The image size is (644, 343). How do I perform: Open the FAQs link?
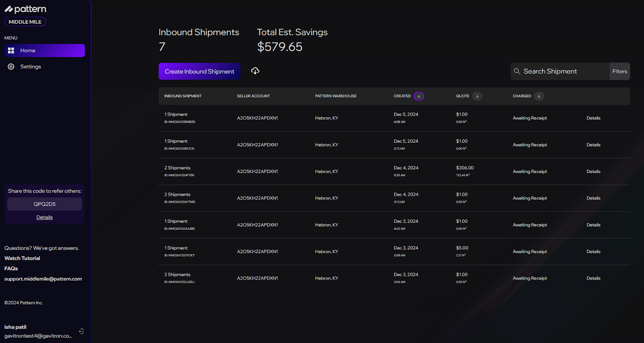(x=11, y=269)
